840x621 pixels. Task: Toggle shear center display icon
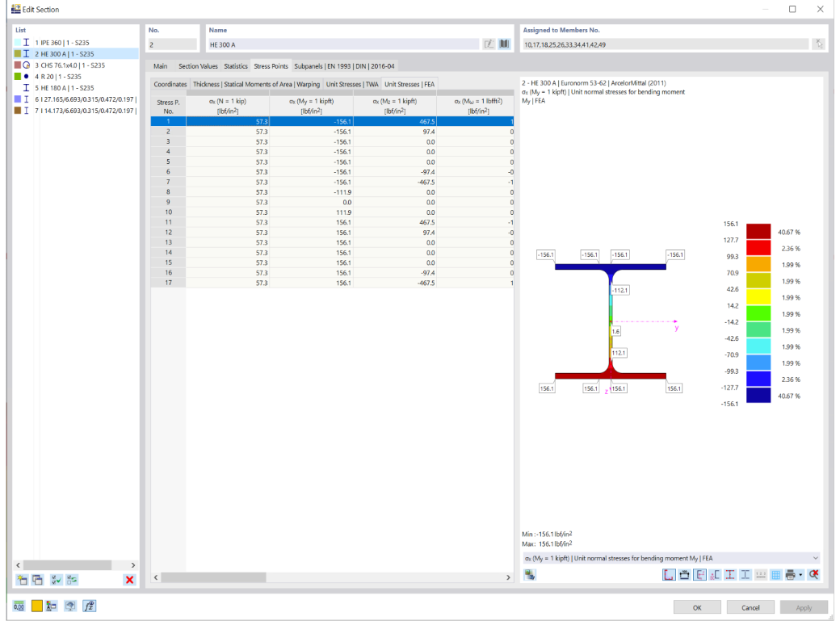[x=715, y=575]
